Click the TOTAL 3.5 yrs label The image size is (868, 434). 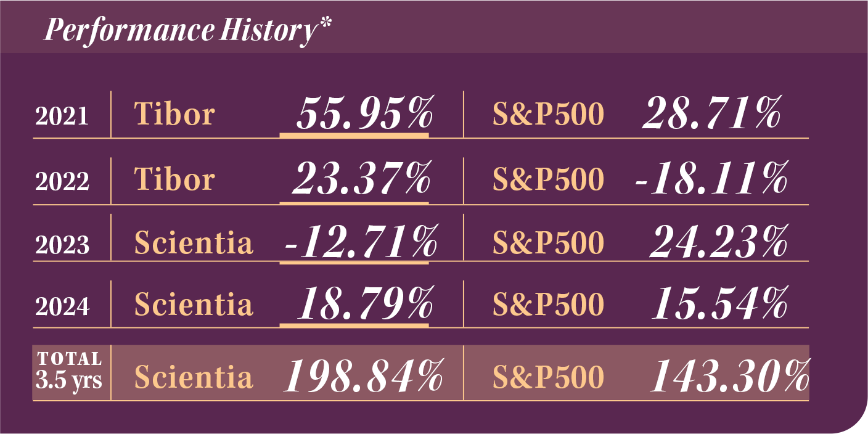(x=69, y=371)
